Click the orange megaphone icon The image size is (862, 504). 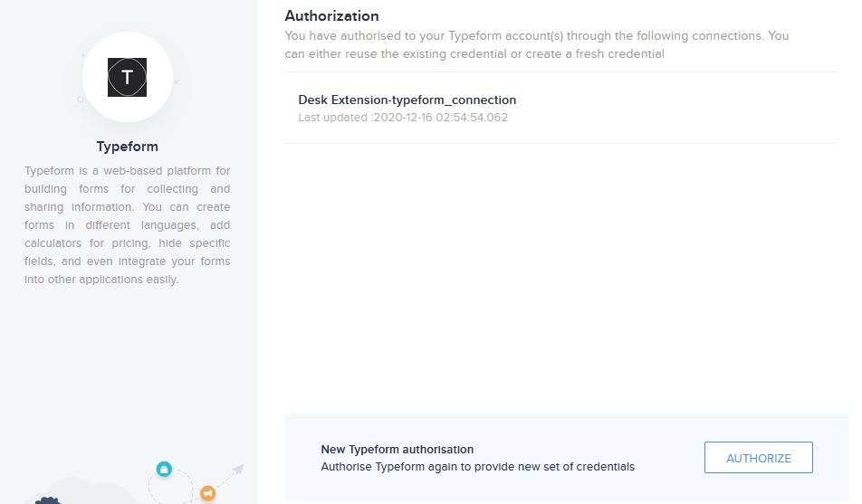[x=207, y=493]
